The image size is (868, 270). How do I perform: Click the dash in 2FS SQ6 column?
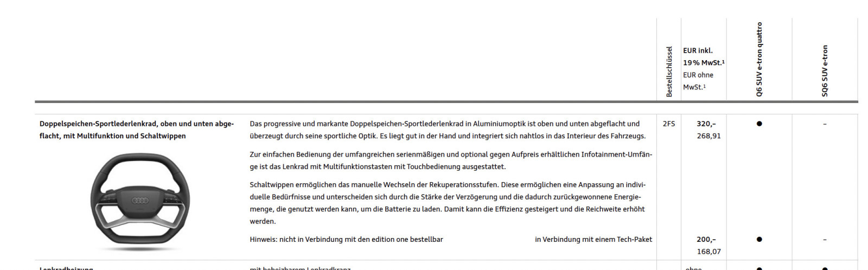tap(825, 124)
